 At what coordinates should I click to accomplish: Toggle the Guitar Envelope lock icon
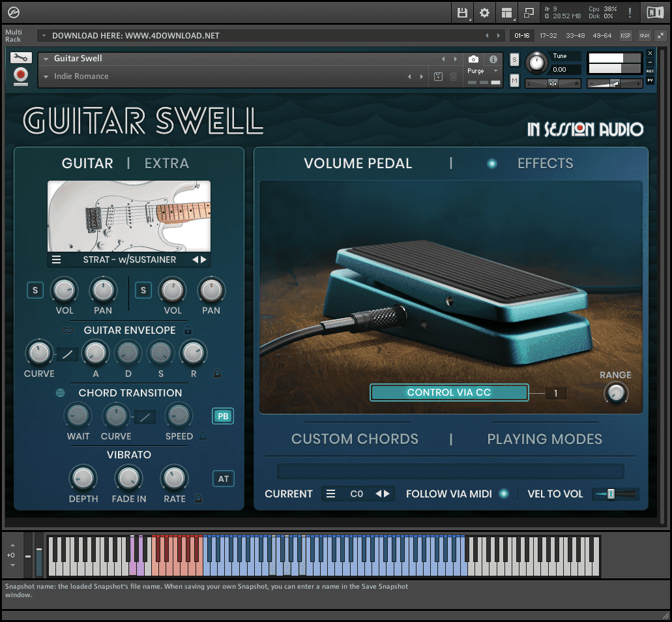point(188,330)
